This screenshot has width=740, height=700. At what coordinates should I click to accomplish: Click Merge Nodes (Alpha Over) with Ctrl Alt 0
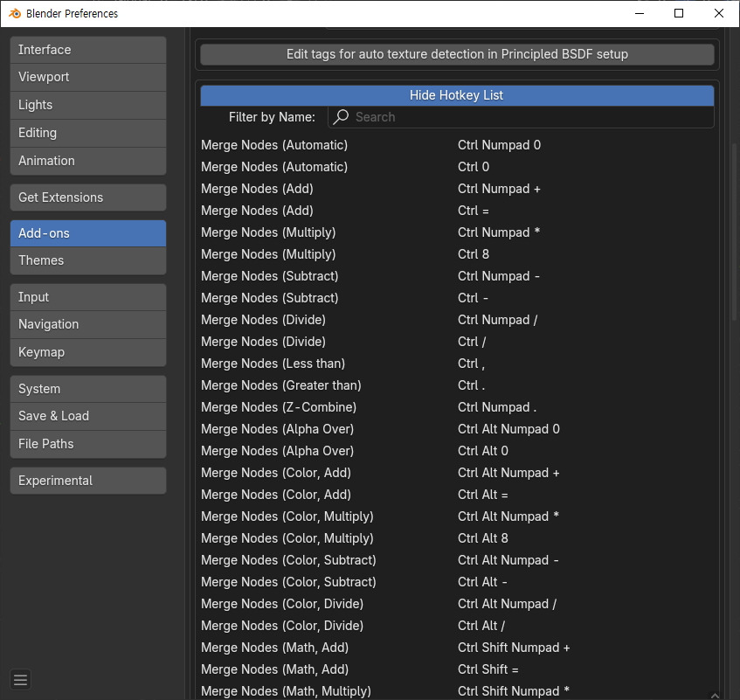277,451
